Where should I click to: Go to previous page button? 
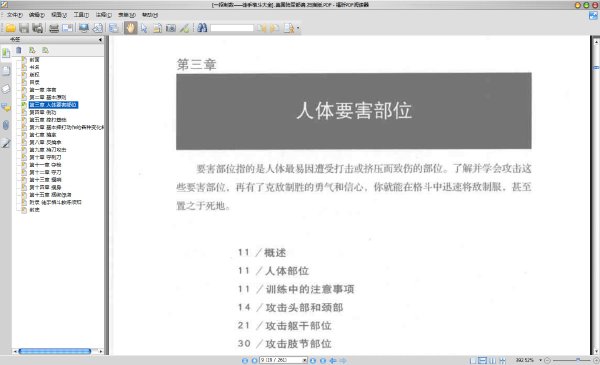coord(254,360)
